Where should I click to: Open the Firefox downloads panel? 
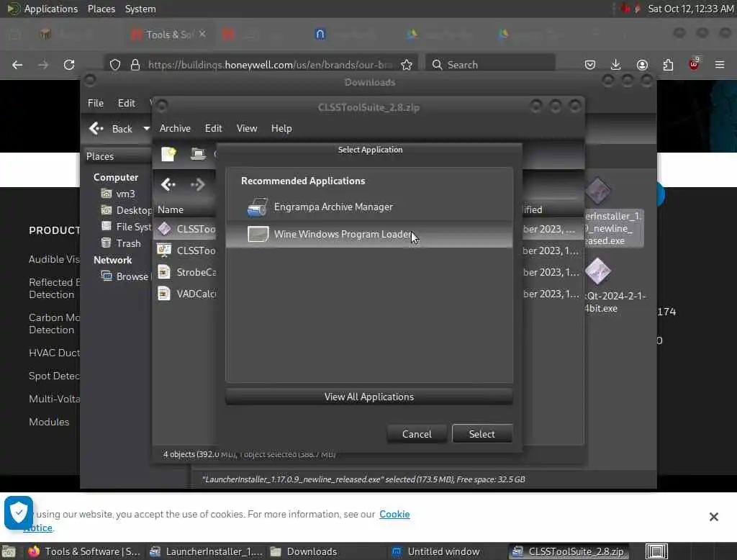(x=616, y=65)
